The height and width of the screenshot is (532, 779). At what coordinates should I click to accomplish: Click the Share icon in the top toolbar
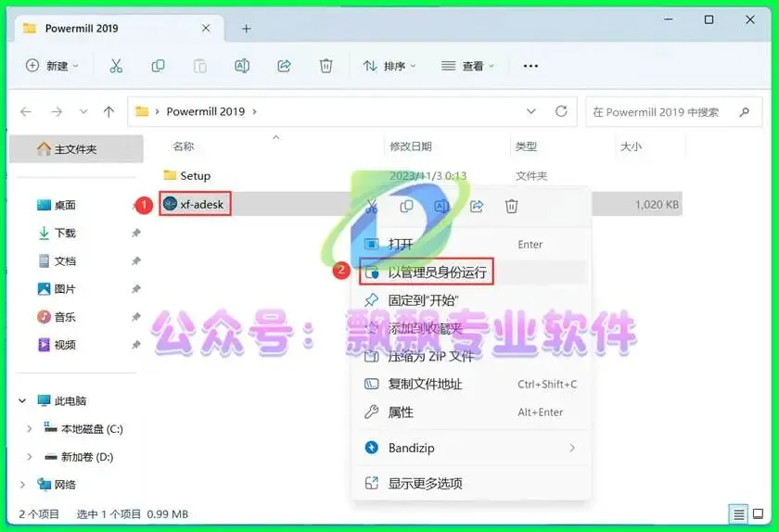click(284, 66)
